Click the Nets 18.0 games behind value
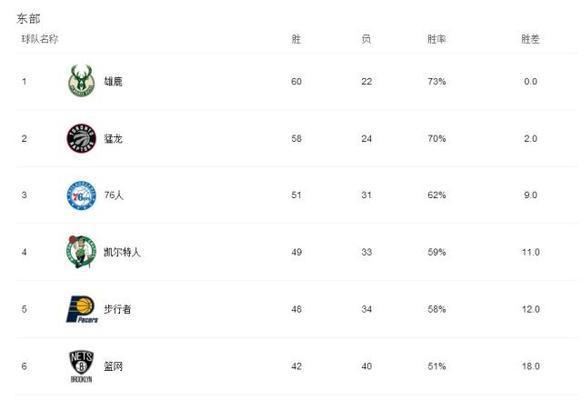Screen dimensions: 582x400 pos(530,366)
